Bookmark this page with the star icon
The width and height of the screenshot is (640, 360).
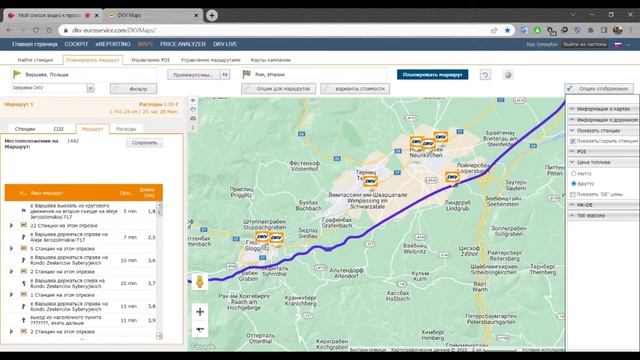point(507,30)
